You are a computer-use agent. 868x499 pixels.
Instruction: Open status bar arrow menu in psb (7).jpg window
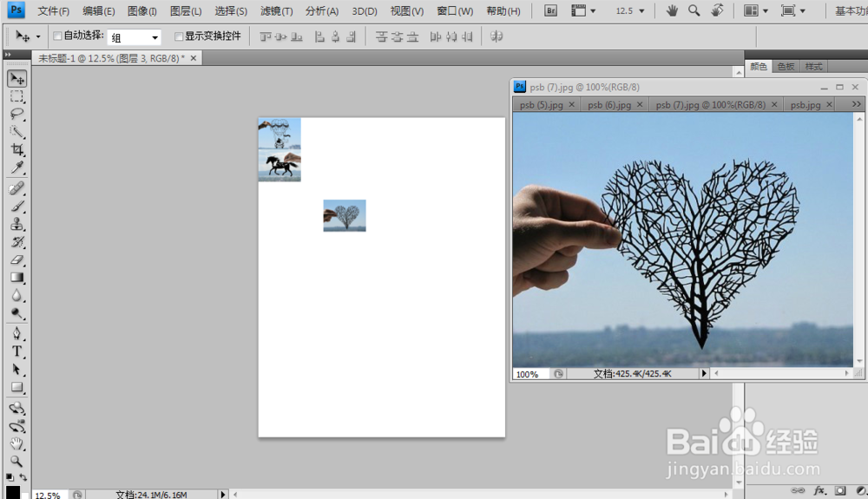click(704, 373)
